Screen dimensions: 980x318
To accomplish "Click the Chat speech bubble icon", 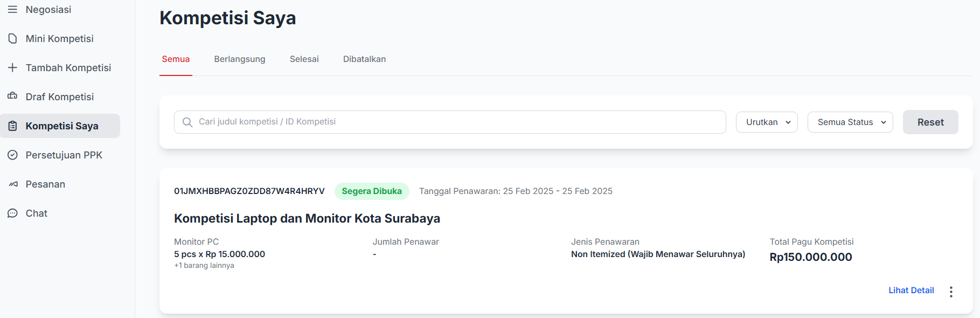I will point(12,213).
